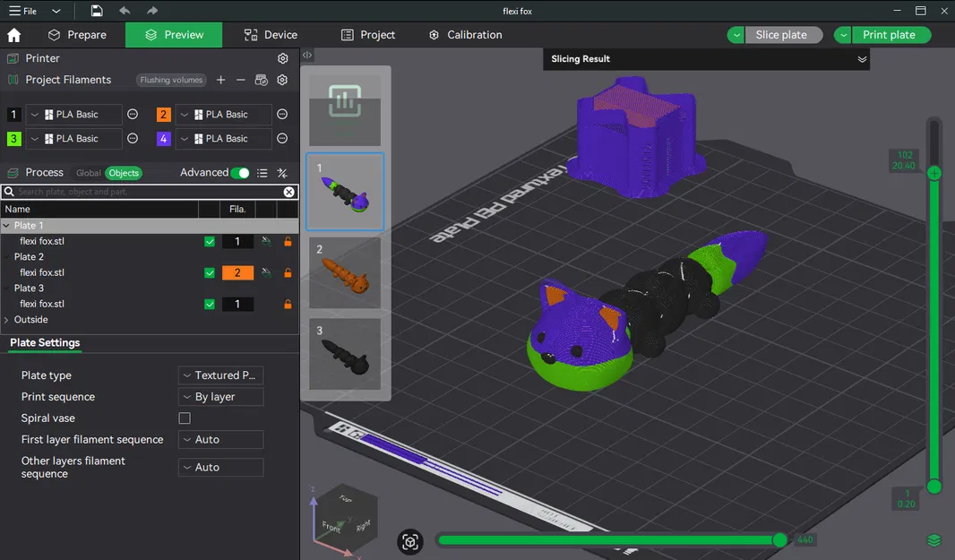Open First layer filament sequence dropdown
955x560 pixels.
pyautogui.click(x=220, y=439)
